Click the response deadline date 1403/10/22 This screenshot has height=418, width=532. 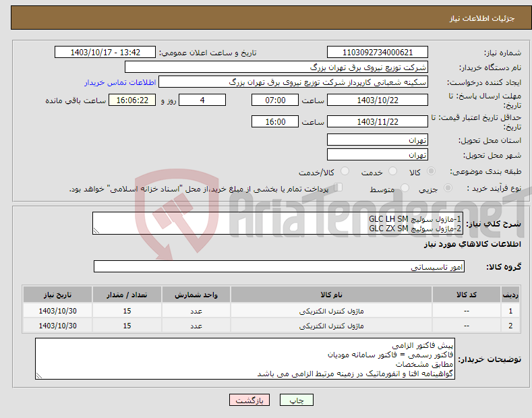(378, 100)
